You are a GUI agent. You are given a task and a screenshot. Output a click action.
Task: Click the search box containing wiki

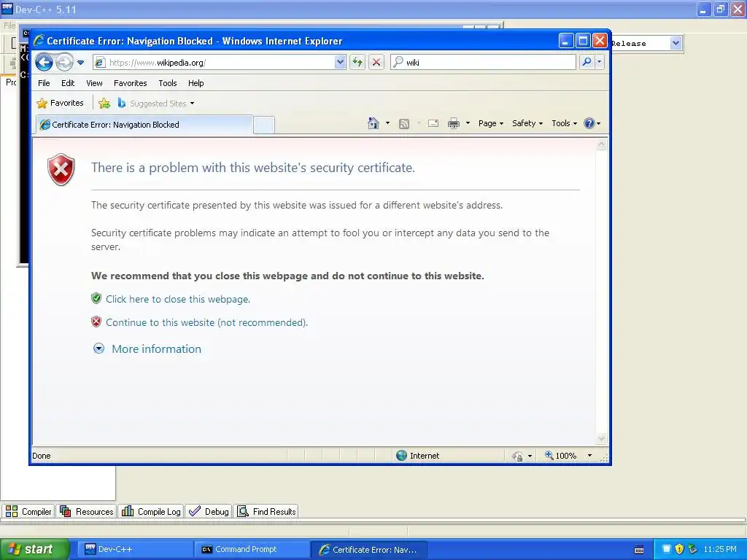(x=483, y=63)
